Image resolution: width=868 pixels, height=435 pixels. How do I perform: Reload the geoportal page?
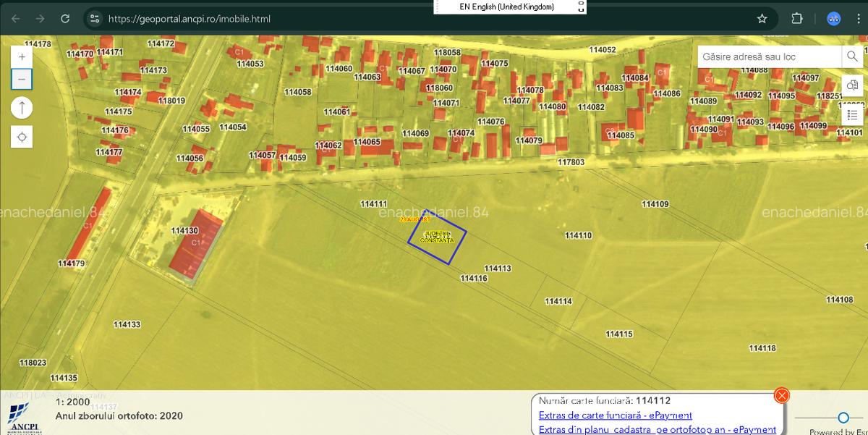[65, 19]
